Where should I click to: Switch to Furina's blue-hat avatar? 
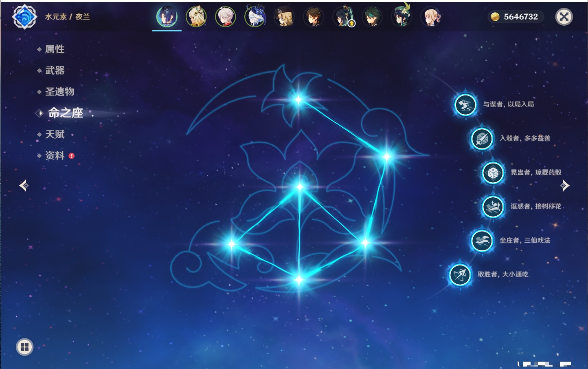point(255,17)
